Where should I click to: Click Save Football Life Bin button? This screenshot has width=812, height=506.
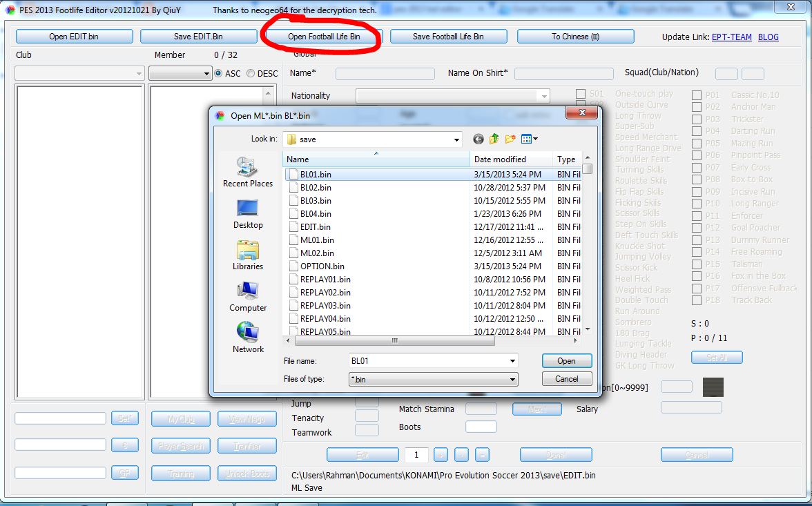coord(448,37)
